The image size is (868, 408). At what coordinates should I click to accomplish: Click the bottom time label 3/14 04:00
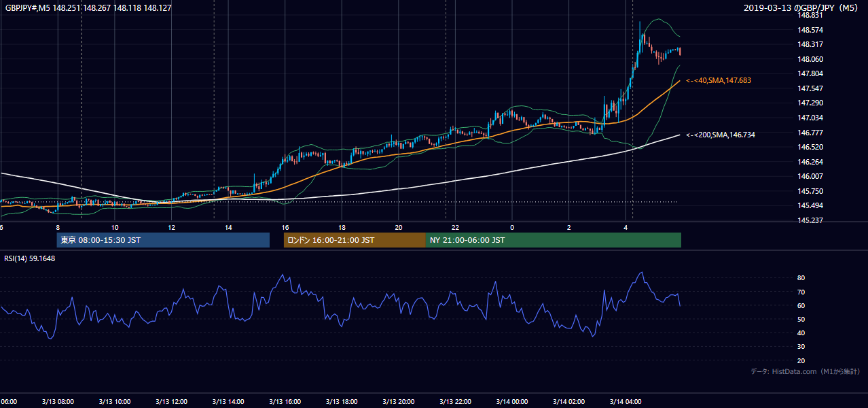[x=626, y=402]
